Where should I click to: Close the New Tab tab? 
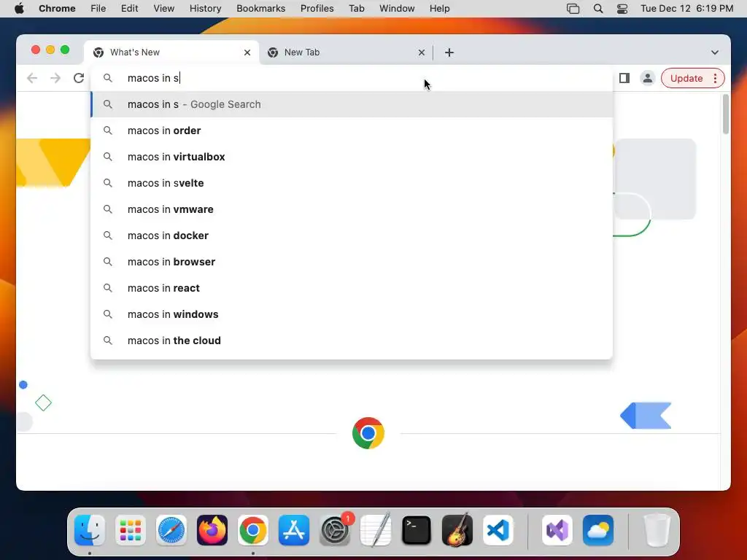(x=421, y=52)
